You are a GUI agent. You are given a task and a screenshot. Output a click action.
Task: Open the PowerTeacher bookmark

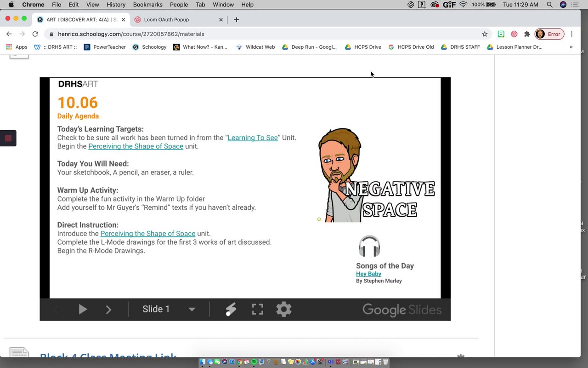click(105, 47)
